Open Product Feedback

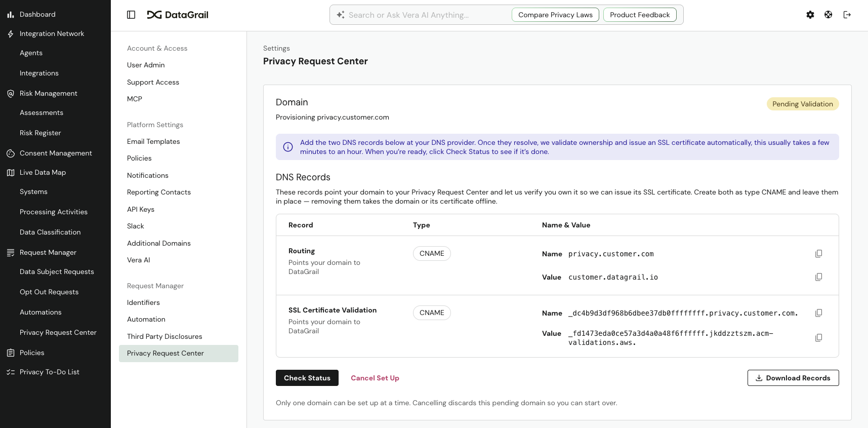(640, 15)
